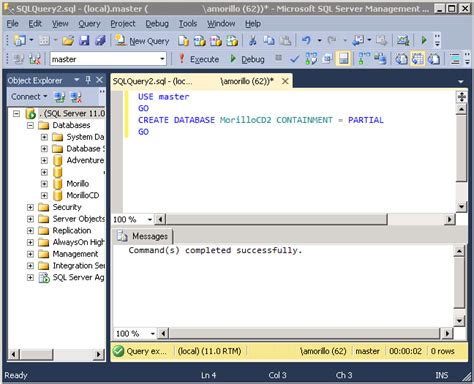Click the Change Connection icon

(x=35, y=59)
